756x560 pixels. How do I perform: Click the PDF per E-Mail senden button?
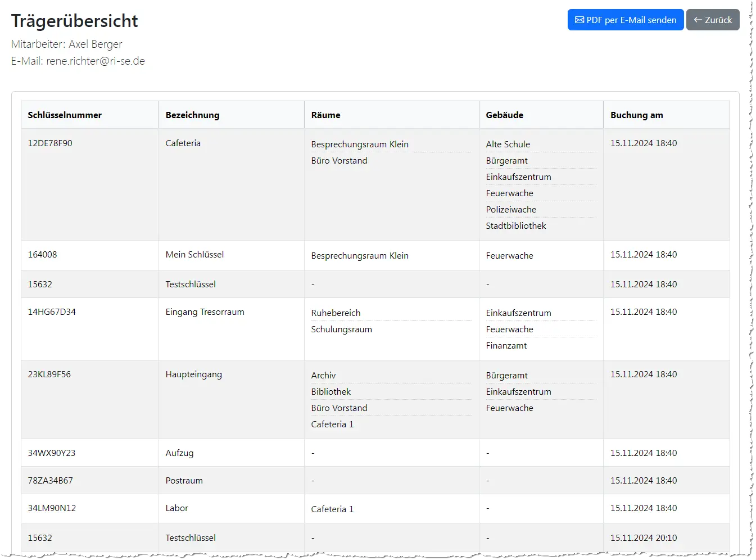point(625,20)
